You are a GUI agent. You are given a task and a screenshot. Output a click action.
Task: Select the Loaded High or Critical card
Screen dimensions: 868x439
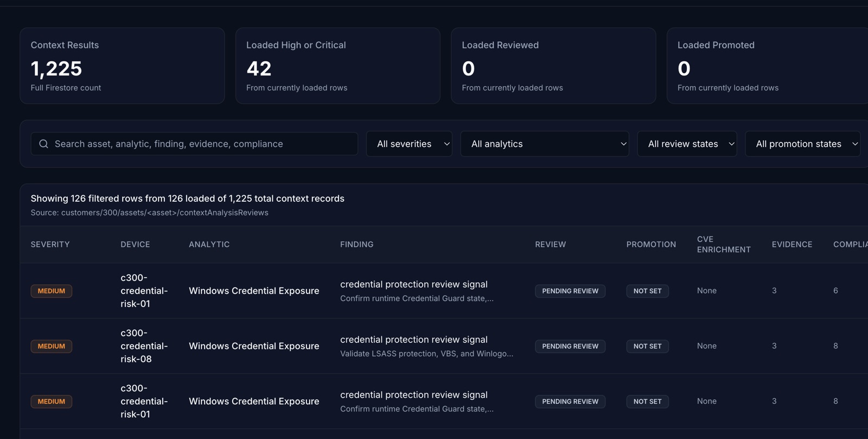[338, 66]
